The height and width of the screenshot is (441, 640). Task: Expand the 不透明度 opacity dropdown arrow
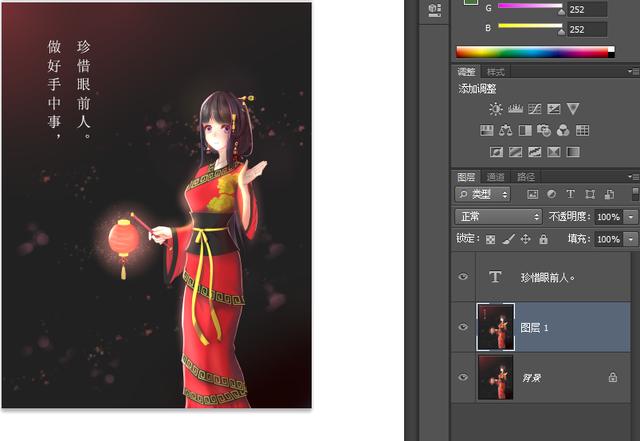click(632, 216)
